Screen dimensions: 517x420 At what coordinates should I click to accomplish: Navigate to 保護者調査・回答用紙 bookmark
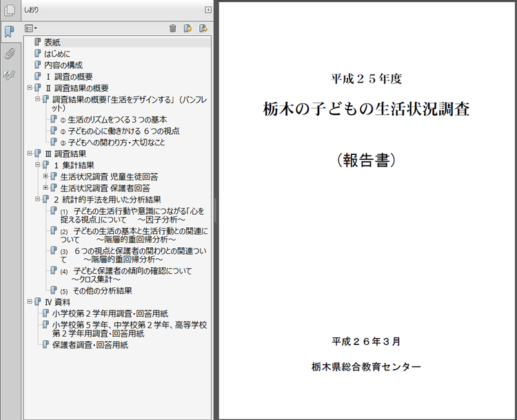(x=90, y=346)
